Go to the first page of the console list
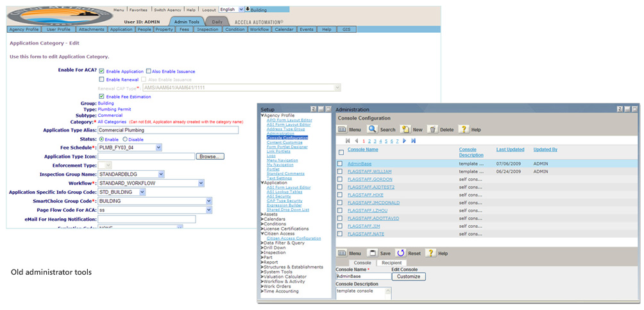The height and width of the screenshot is (310, 644). click(349, 141)
